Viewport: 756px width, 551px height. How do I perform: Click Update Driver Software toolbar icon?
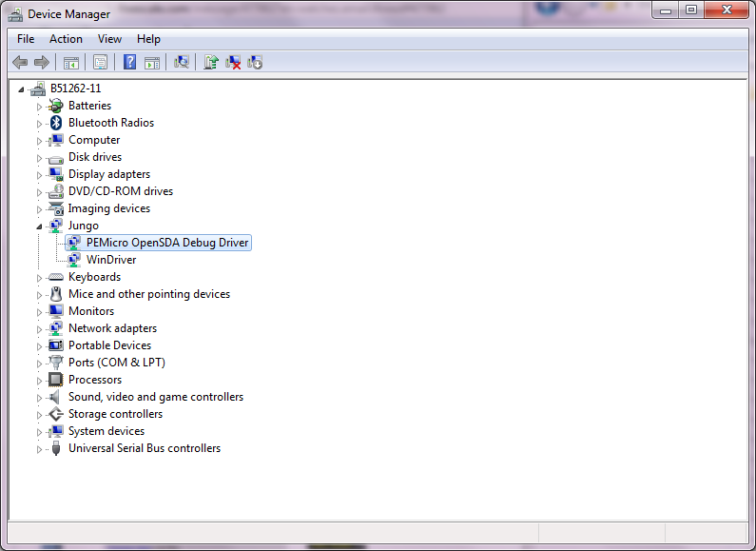tap(211, 62)
